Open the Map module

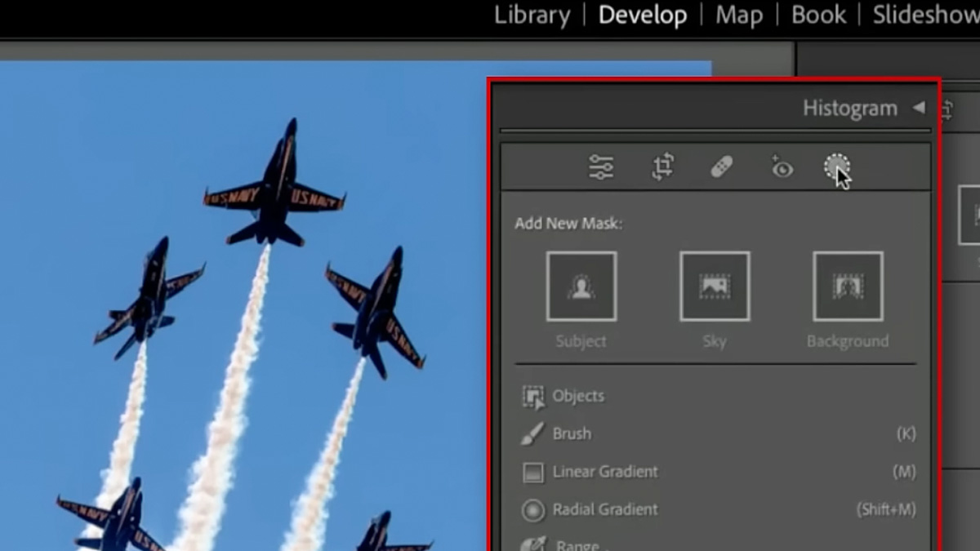pos(739,16)
